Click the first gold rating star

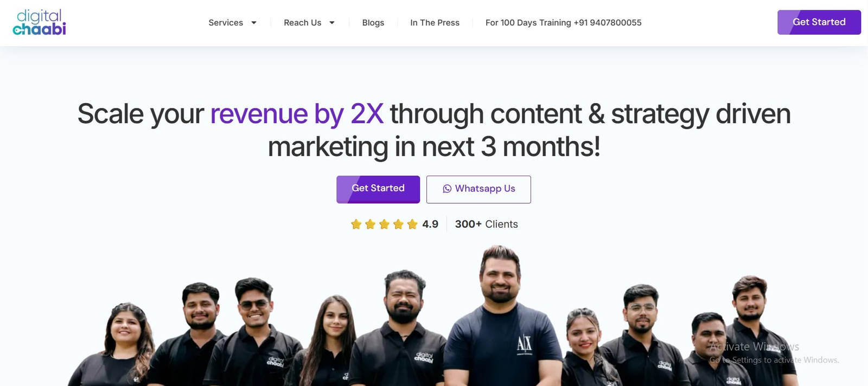[356, 224]
